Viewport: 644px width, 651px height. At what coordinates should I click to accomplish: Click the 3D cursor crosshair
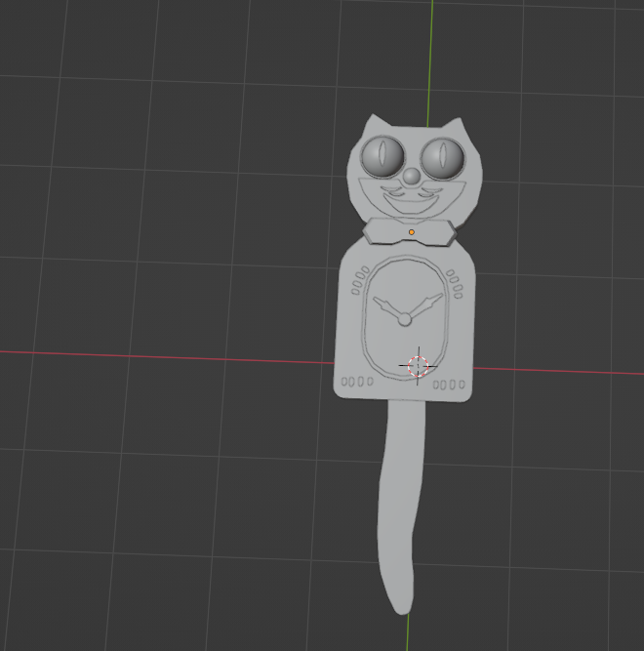418,366
